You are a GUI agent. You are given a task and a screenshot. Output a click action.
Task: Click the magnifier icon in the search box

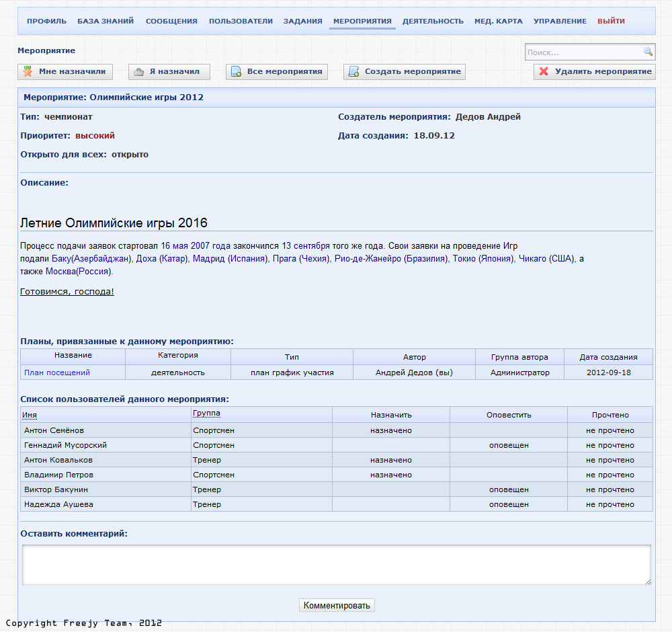click(648, 52)
